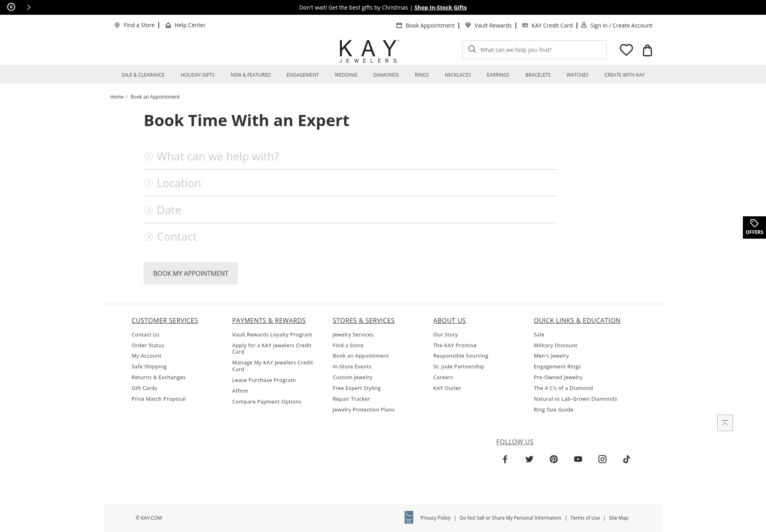The width and height of the screenshot is (766, 532).
Task: Open Returns & Exchanges link
Action: (159, 377)
